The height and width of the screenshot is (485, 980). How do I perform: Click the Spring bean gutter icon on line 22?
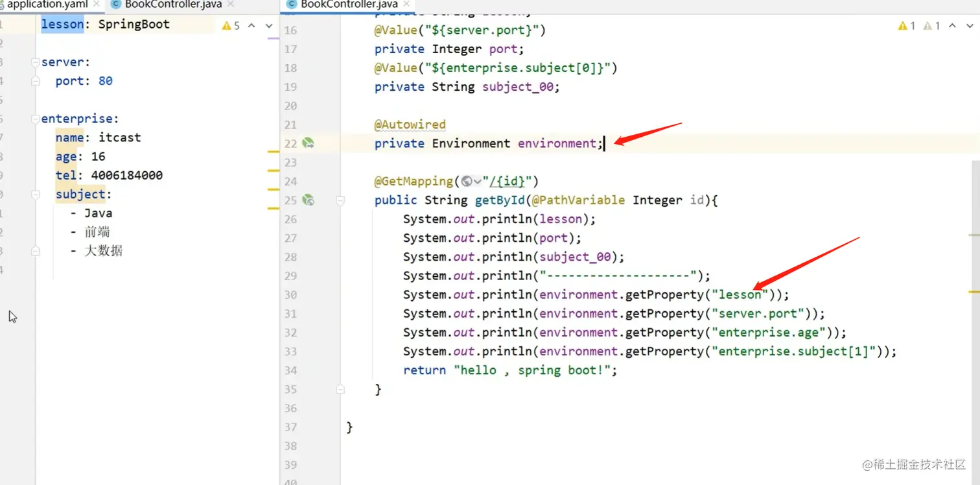point(308,143)
